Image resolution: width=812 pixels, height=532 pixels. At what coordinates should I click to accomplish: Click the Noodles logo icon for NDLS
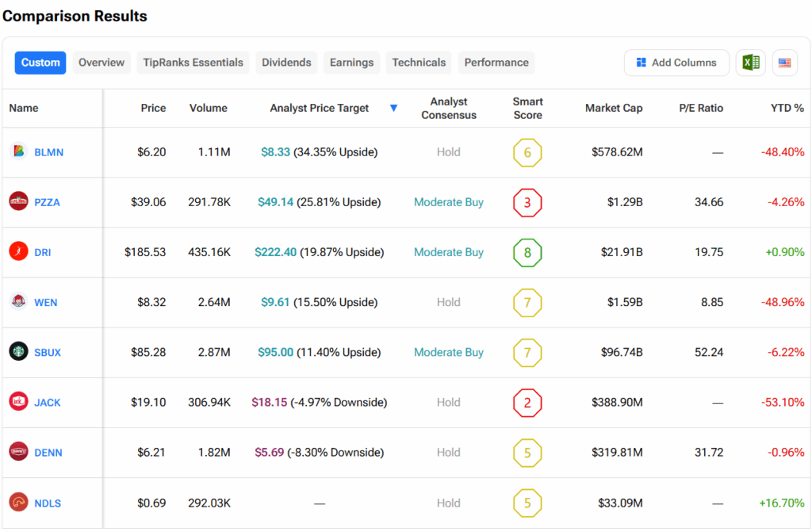coord(18,502)
